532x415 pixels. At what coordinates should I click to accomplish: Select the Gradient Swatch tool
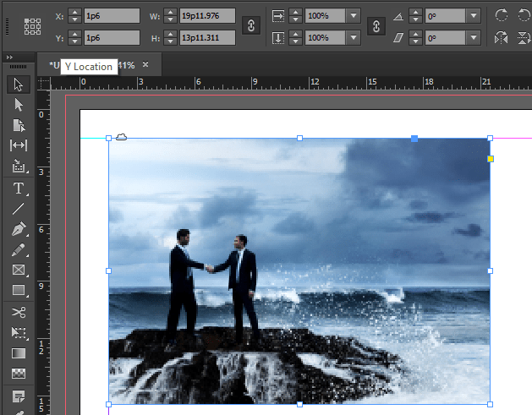tap(19, 353)
